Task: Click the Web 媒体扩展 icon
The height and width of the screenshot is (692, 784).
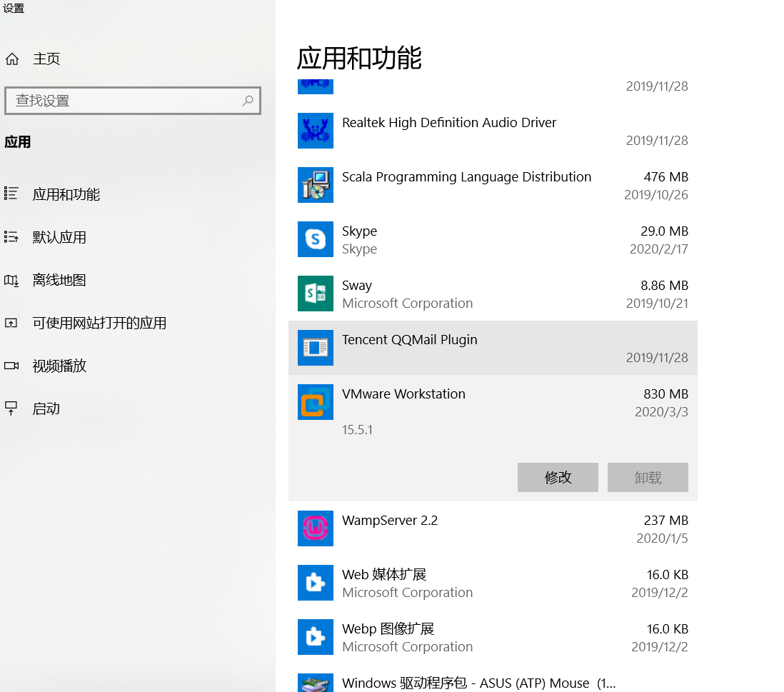Action: 316,583
